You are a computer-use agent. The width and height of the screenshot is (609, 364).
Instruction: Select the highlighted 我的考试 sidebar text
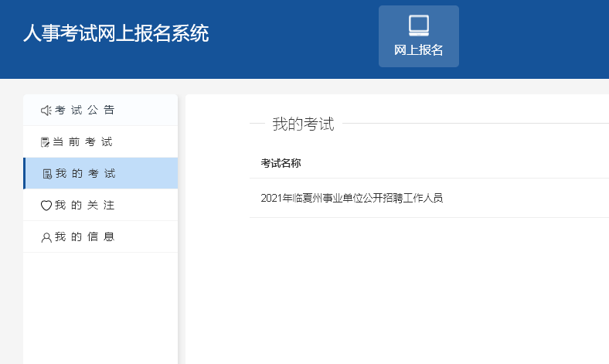(x=85, y=174)
